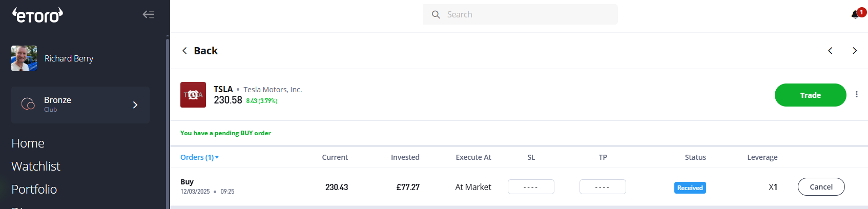
Task: Set the stop loss (SL) field
Action: 531,187
